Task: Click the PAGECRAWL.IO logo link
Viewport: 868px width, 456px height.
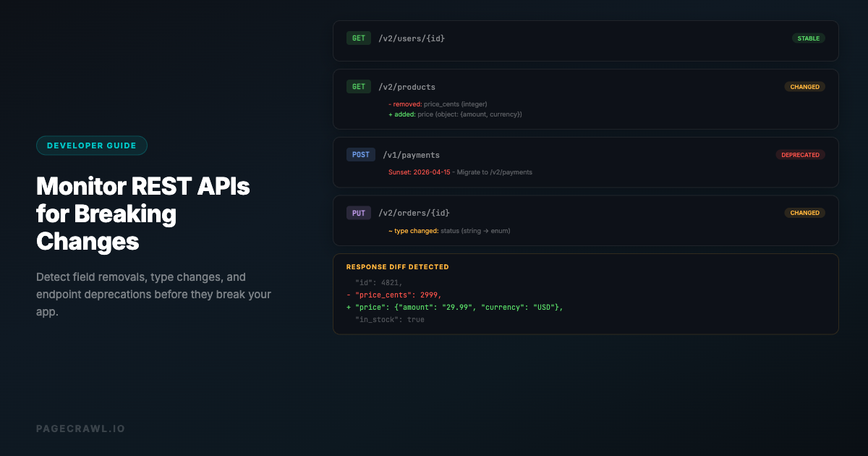Action: [x=80, y=428]
